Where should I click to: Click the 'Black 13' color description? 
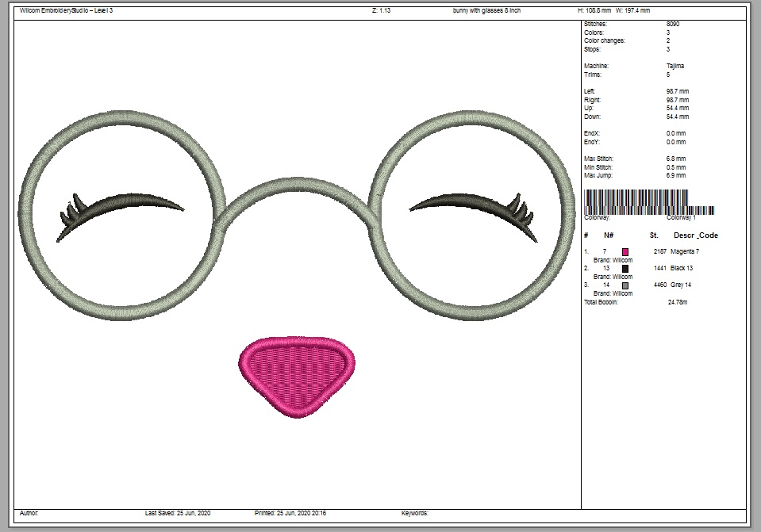point(682,268)
